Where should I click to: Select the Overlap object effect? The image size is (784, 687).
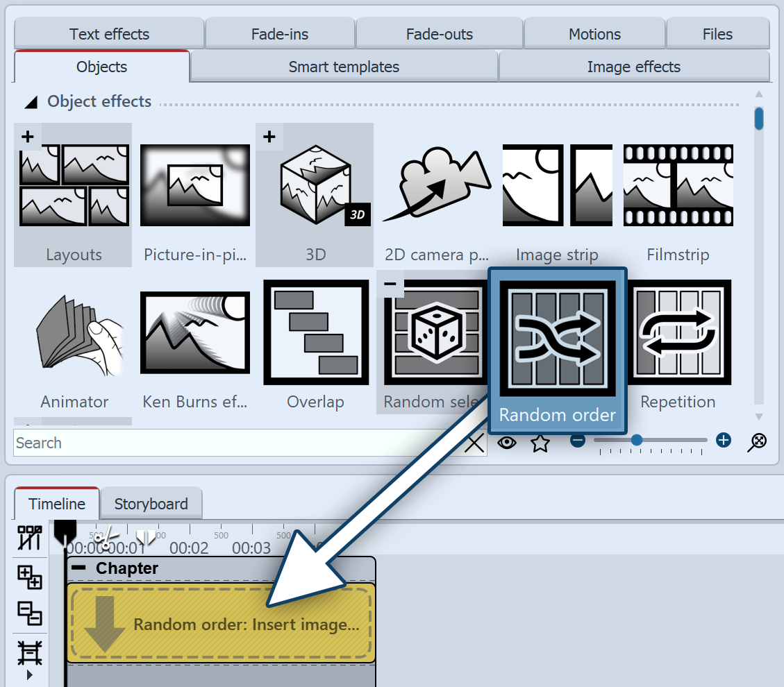316,333
